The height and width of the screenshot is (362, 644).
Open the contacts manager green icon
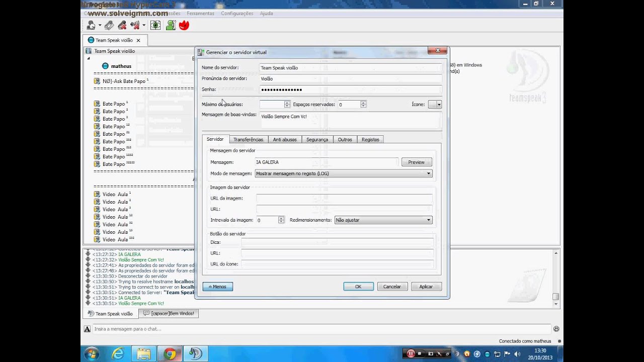[x=171, y=25]
